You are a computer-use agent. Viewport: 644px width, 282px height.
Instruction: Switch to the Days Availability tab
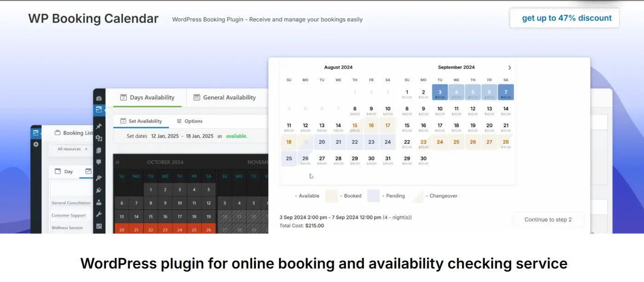point(147,97)
